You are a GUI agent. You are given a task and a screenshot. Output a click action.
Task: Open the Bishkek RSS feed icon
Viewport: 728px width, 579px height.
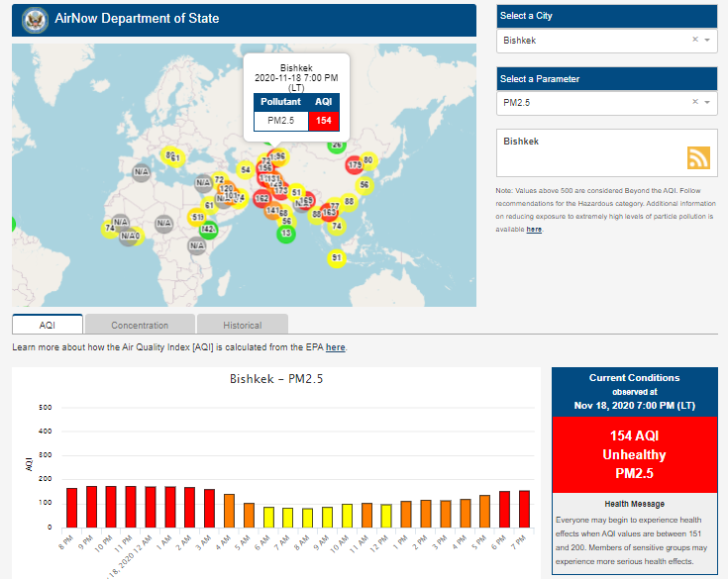[699, 158]
